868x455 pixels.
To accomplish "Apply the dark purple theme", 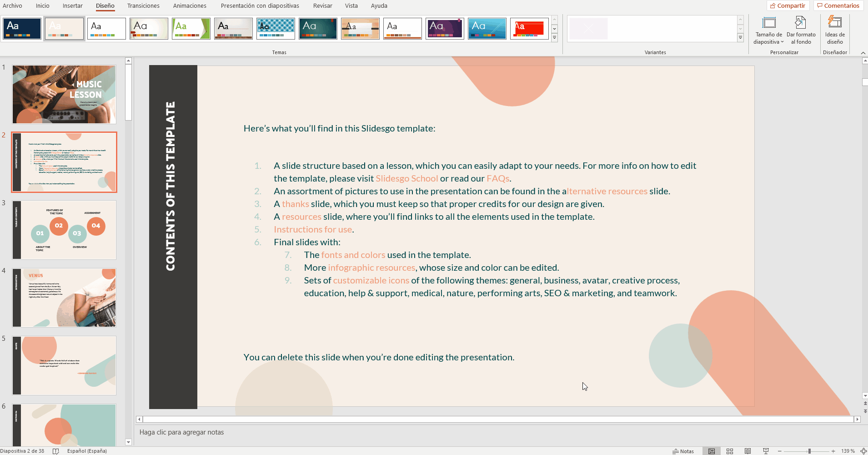I will coord(445,28).
